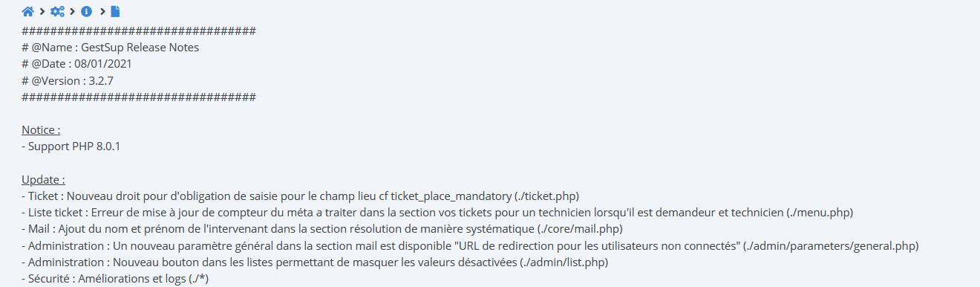
Task: Click chevron after the home icon
Action: click(x=42, y=11)
